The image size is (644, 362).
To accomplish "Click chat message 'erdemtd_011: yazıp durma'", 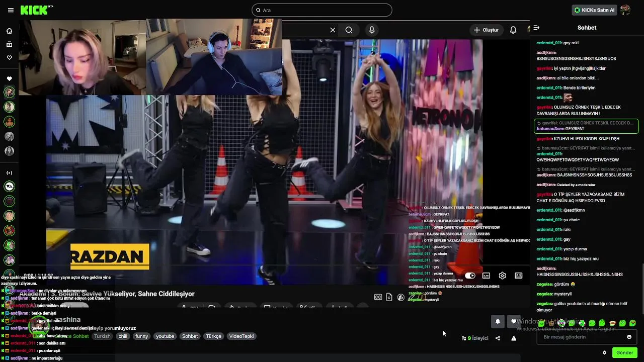I will (561, 249).
